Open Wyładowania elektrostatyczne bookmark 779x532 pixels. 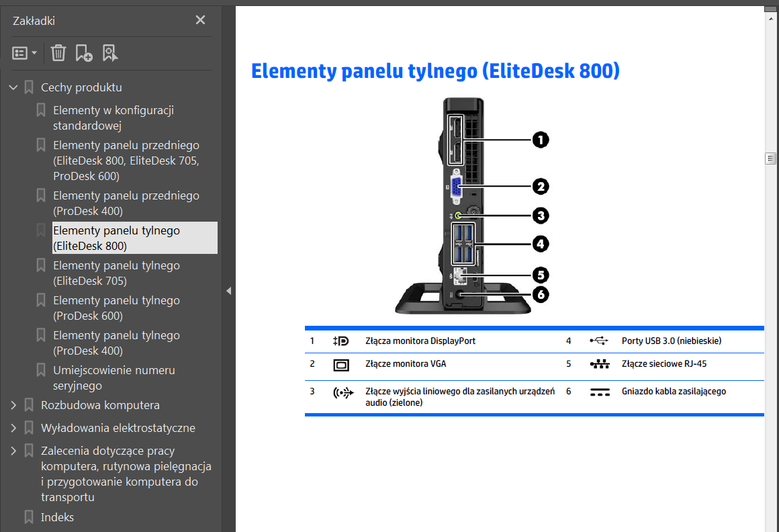click(x=118, y=428)
